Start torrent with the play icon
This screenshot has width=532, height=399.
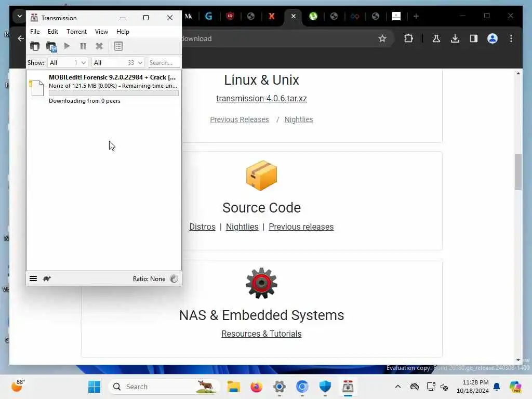pos(67,46)
